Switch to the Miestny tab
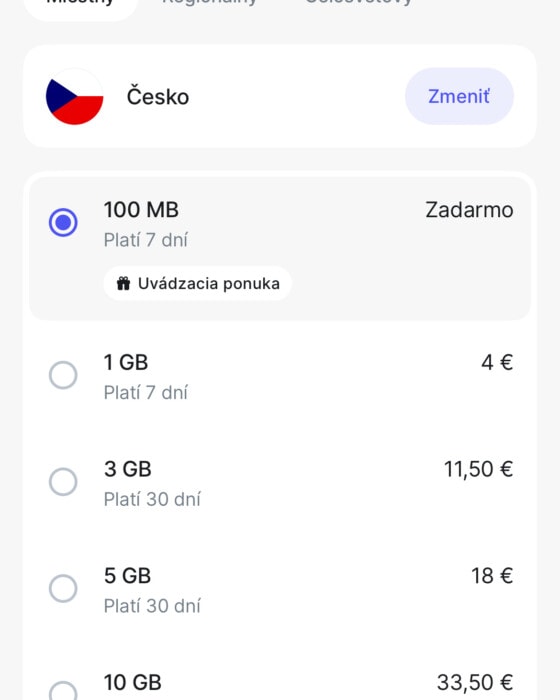The height and width of the screenshot is (700, 560). [x=80, y=2]
